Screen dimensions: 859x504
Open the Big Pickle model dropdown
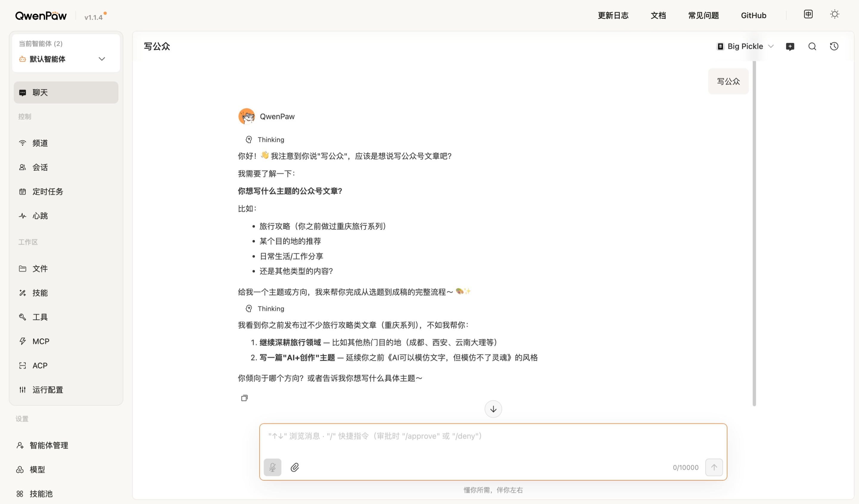(x=745, y=46)
